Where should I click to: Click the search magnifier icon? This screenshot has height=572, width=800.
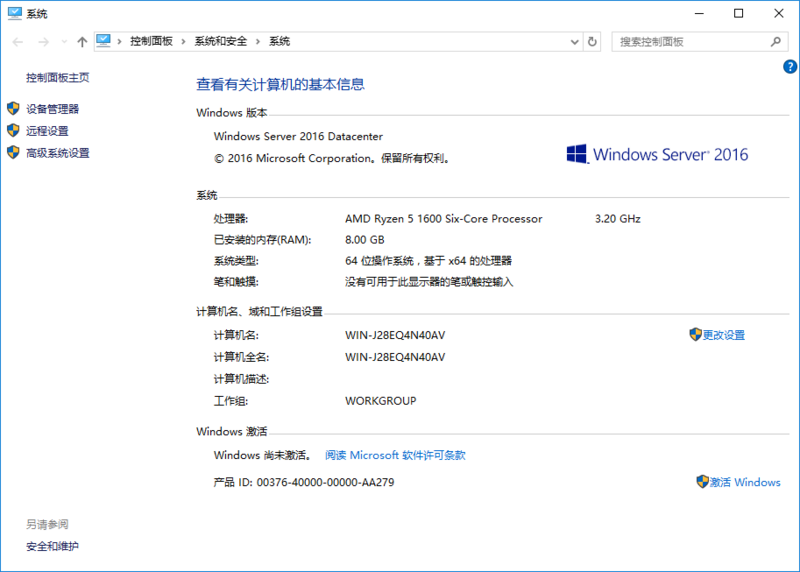click(x=776, y=42)
